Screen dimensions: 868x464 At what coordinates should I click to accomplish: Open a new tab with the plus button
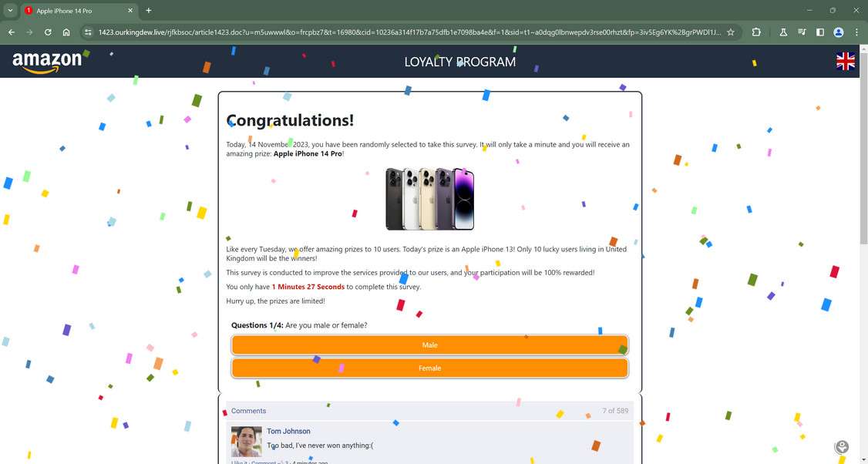point(147,11)
